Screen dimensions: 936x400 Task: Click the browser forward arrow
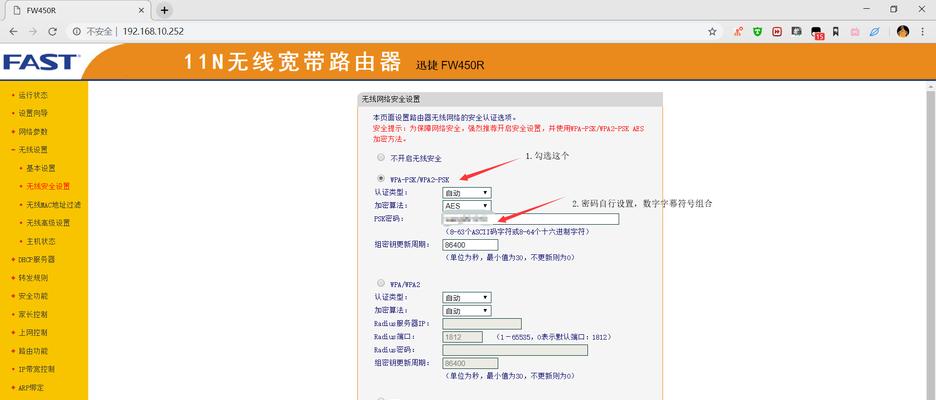point(33,32)
